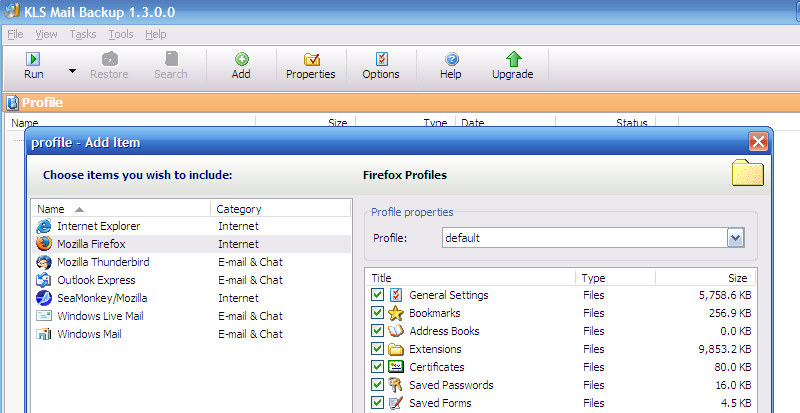Image resolution: width=800 pixels, height=413 pixels.
Task: Click the Mozilla Thunderbird name text
Action: tap(104, 262)
